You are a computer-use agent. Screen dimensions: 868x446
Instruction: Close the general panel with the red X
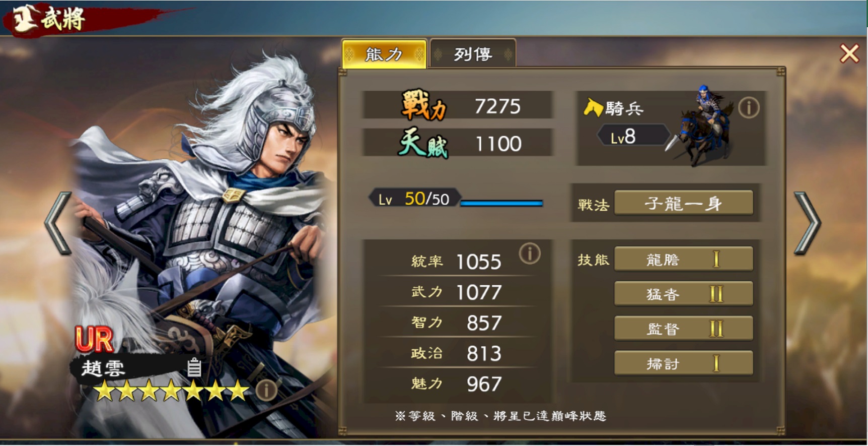click(x=849, y=53)
